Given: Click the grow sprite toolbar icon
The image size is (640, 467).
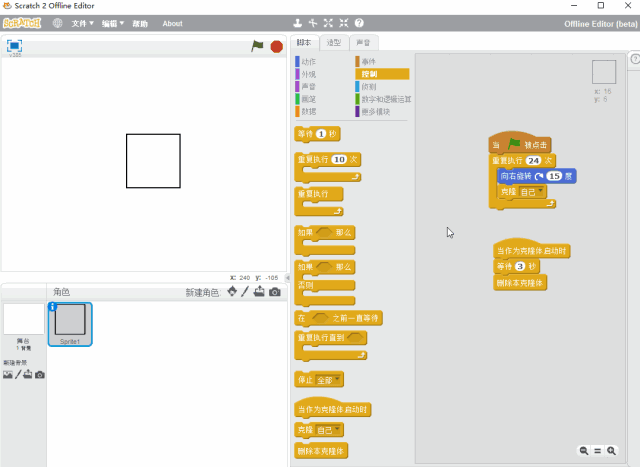Looking at the screenshot, I should (328, 23).
